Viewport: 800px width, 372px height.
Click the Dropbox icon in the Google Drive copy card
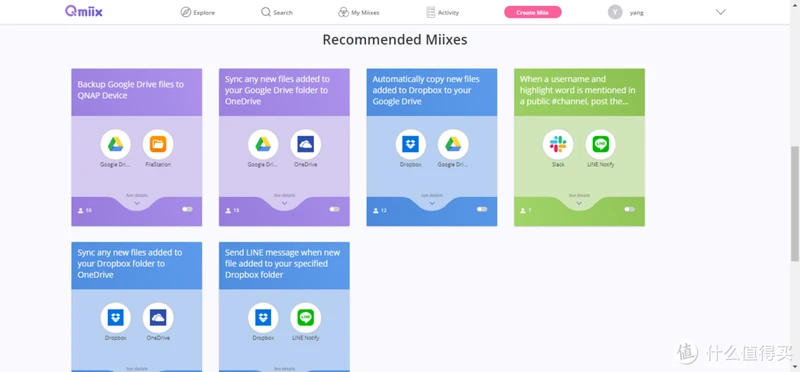click(411, 144)
